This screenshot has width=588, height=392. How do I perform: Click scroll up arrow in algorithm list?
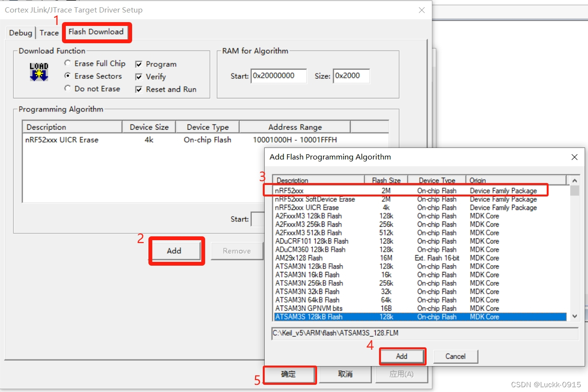coord(574,180)
